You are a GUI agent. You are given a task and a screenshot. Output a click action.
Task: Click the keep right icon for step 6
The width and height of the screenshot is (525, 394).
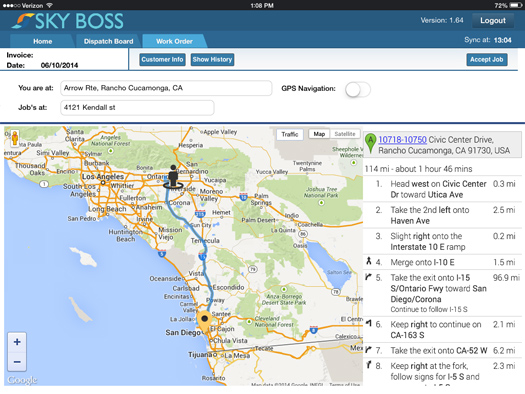point(369,323)
